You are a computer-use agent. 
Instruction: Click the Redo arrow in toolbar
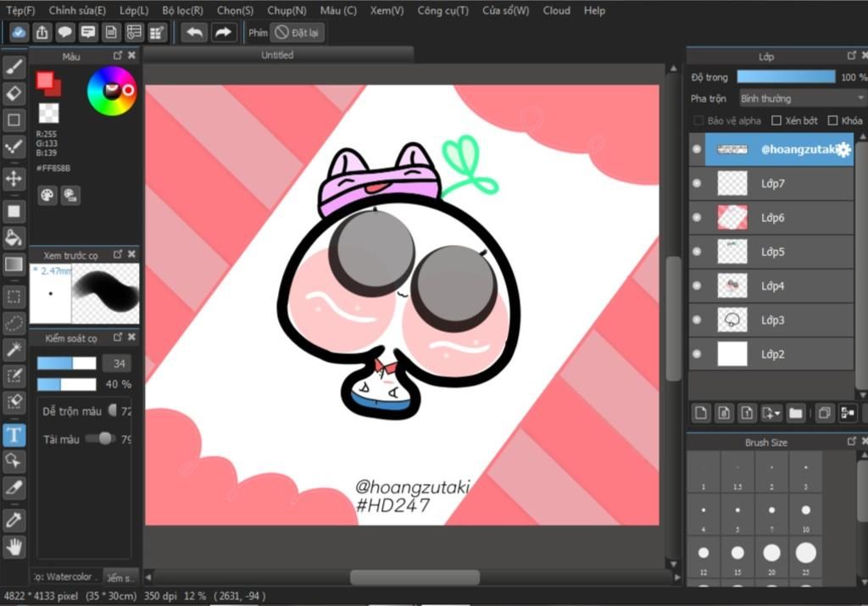tap(223, 33)
